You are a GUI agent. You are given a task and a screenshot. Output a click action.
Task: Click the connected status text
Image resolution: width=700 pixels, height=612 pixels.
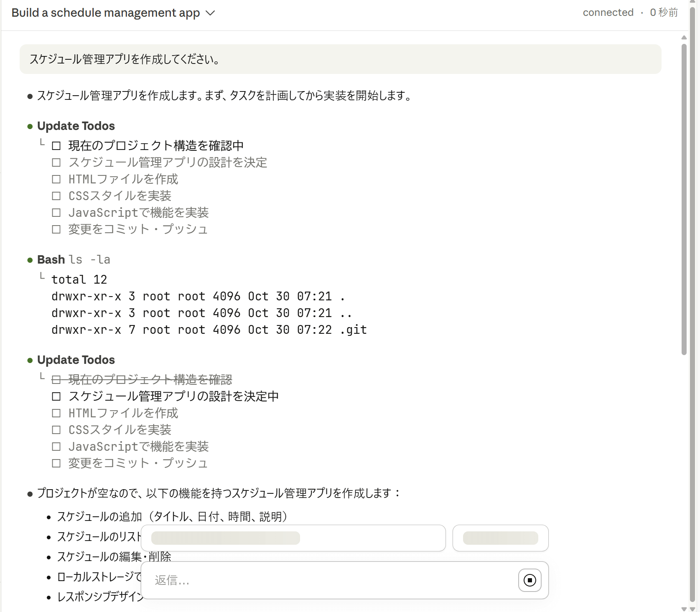608,13
